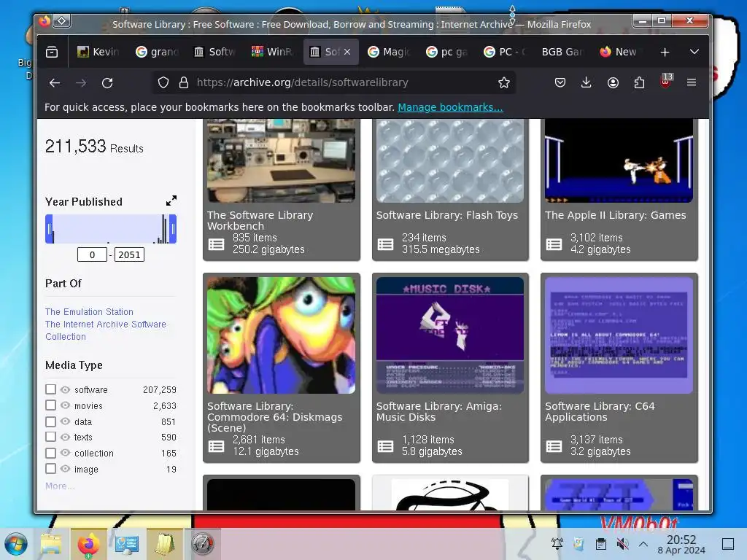The height and width of the screenshot is (560, 747).
Task: Click list icon on Amiga Music Disks card
Action: [x=385, y=446]
